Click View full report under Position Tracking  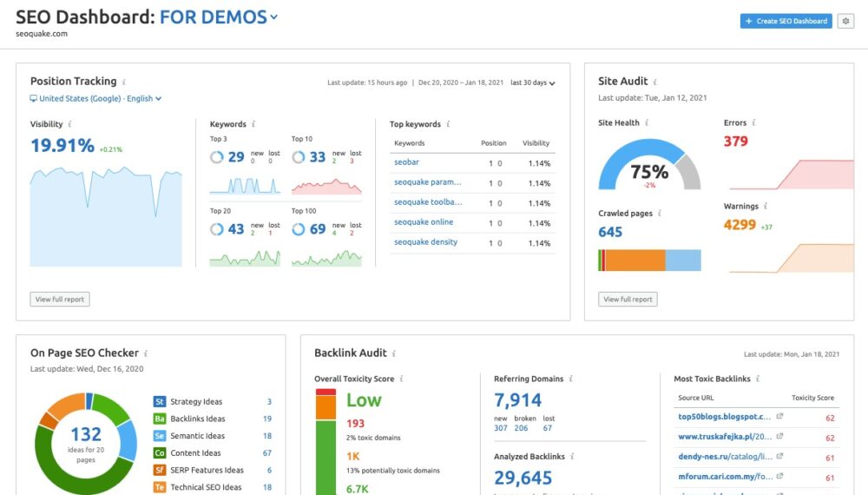pyautogui.click(x=60, y=299)
